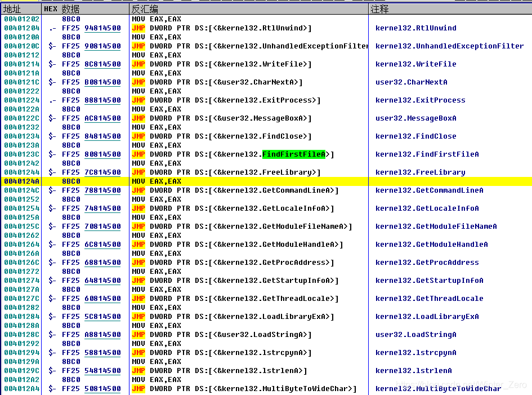Click the kernel32.GetLocaleInfoA comment
Image resolution: width=532 pixels, height=395 pixels.
[x=427, y=208]
